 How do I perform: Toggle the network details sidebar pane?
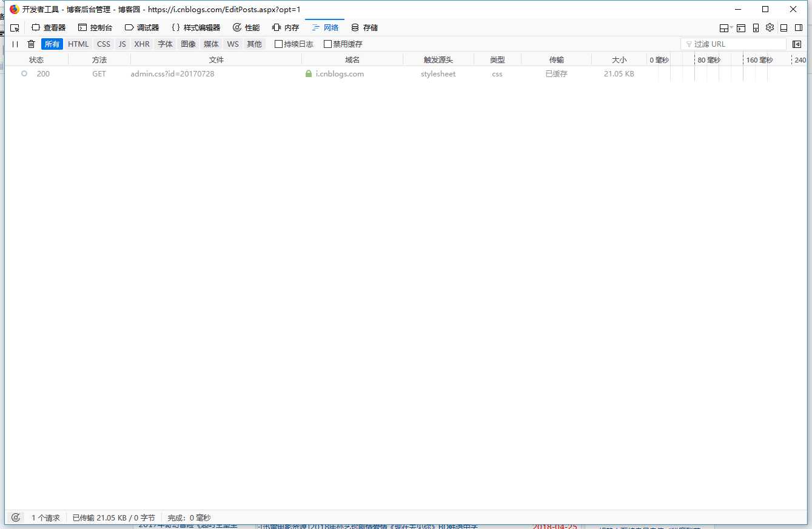[x=797, y=44]
